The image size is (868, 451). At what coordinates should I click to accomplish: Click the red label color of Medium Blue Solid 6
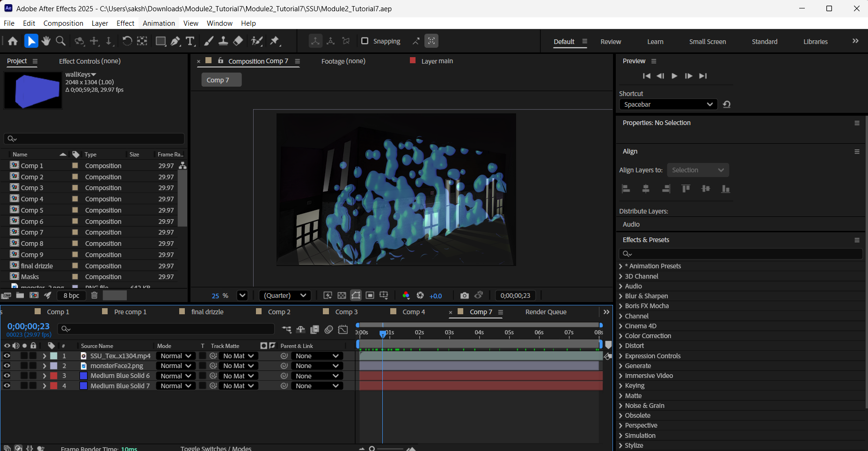pyautogui.click(x=54, y=376)
